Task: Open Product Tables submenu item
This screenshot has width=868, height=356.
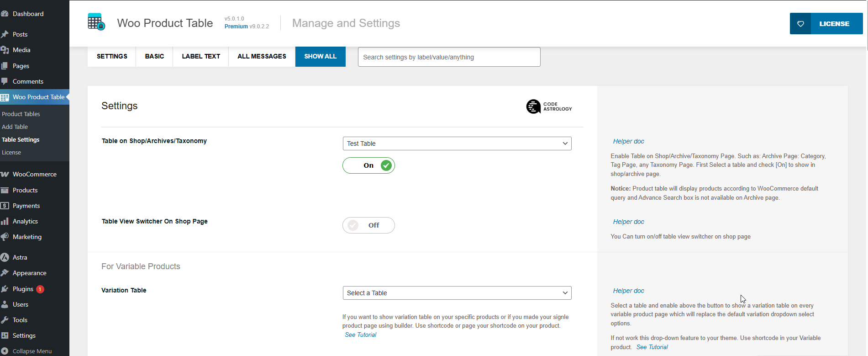Action: [x=21, y=114]
